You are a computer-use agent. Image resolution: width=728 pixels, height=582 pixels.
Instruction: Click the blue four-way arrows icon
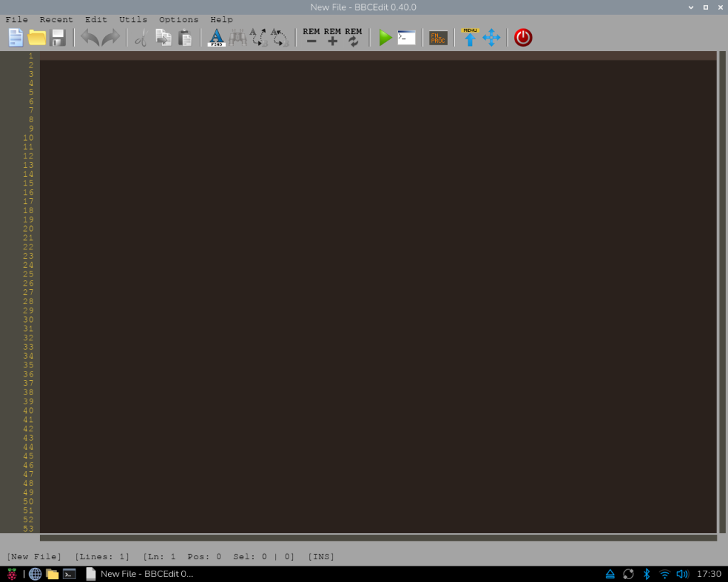[491, 38]
